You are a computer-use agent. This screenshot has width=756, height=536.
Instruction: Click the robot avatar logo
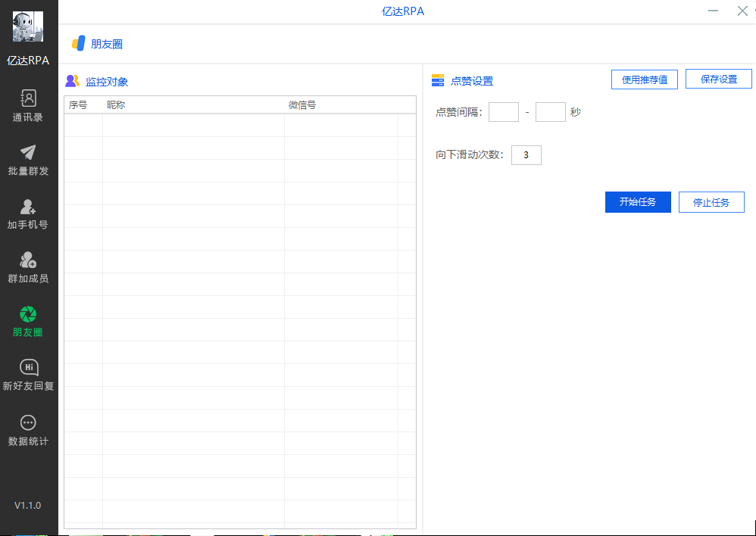coord(28,27)
